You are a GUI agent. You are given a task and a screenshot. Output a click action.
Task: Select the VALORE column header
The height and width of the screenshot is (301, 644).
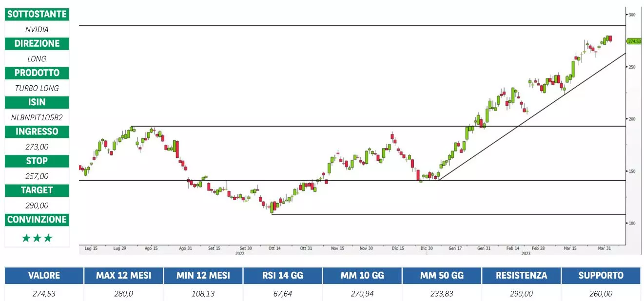[x=44, y=275]
